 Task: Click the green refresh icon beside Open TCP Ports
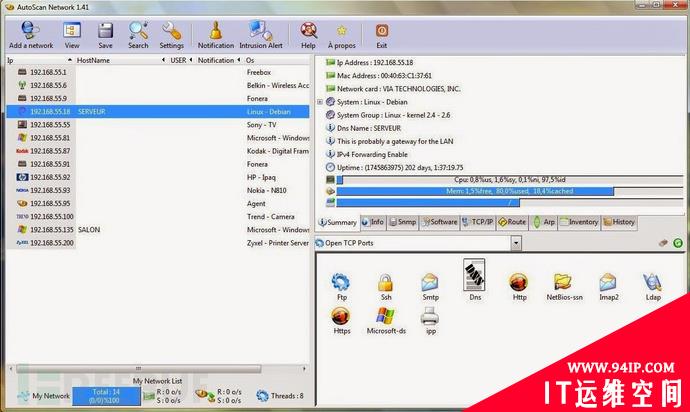[678, 243]
